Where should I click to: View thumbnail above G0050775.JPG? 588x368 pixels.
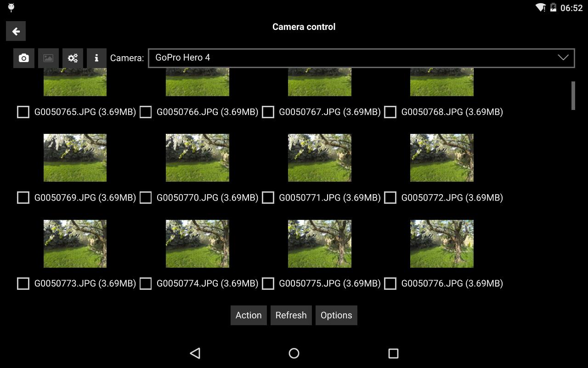click(320, 244)
